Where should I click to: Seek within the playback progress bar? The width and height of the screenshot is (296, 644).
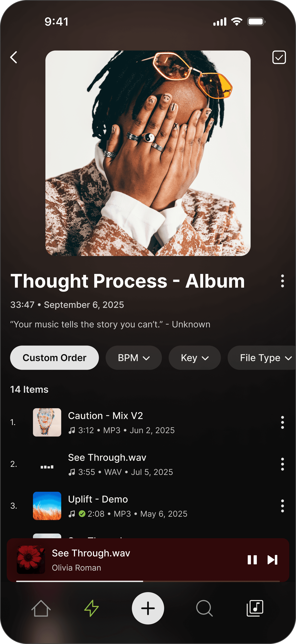148,581
